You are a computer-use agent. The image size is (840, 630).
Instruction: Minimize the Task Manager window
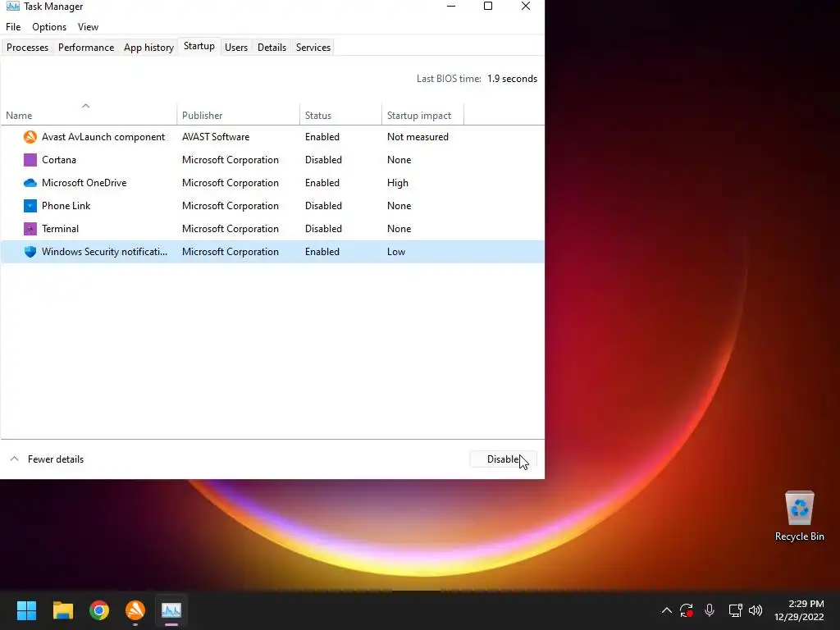pyautogui.click(x=451, y=7)
